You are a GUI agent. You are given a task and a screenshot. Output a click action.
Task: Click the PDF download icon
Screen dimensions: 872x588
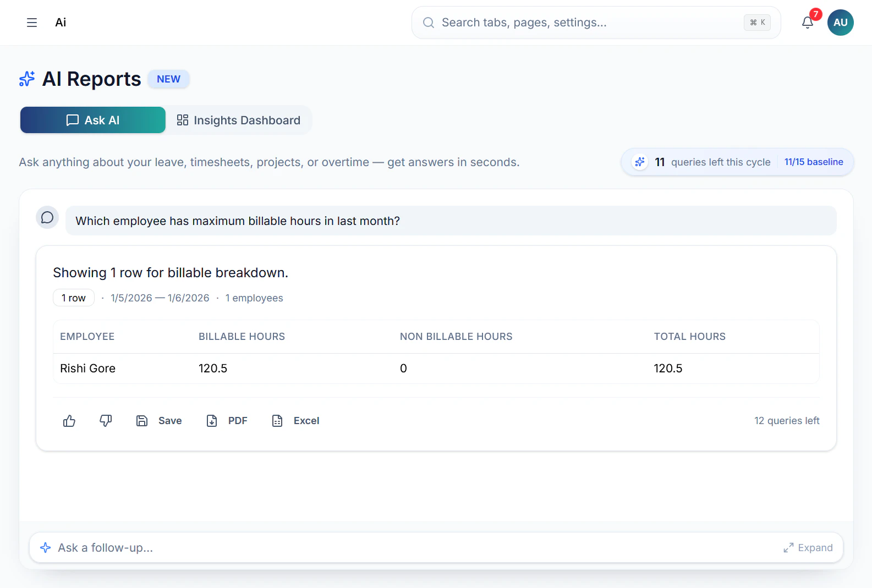point(212,421)
